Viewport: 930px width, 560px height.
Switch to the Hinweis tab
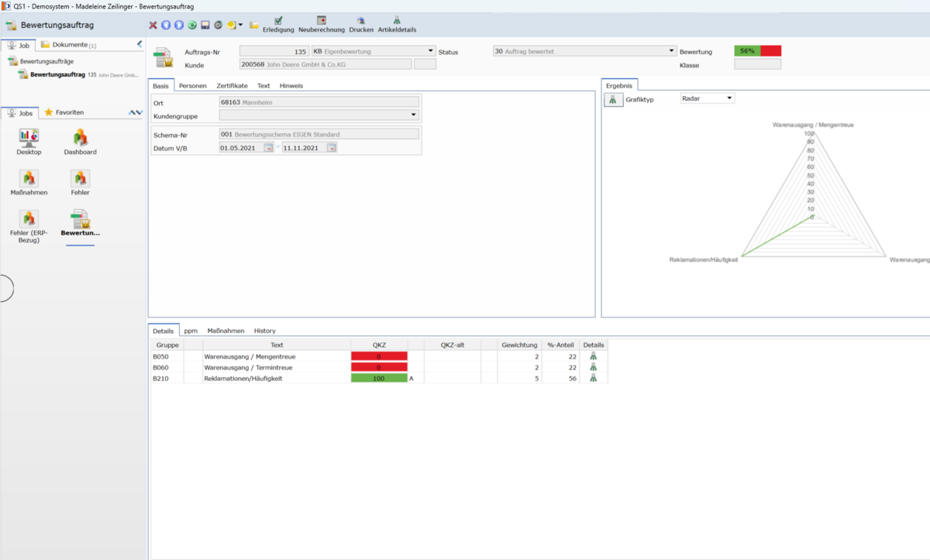(x=291, y=85)
